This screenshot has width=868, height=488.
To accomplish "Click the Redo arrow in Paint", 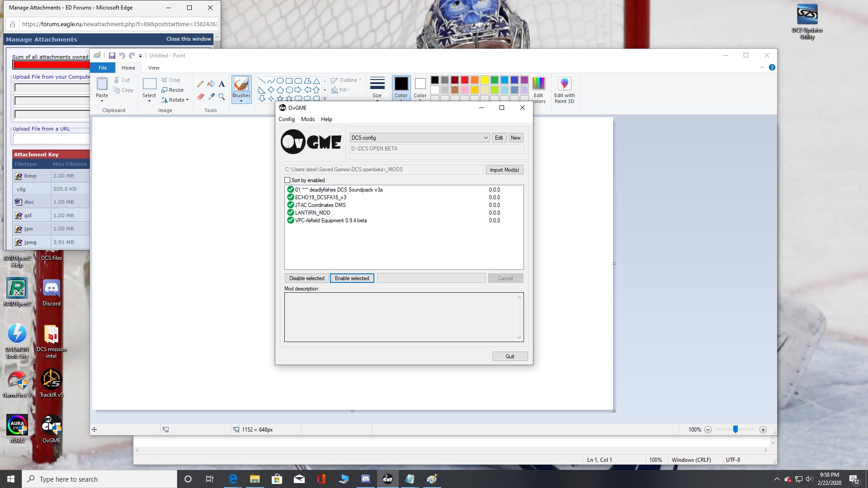I will click(x=132, y=56).
